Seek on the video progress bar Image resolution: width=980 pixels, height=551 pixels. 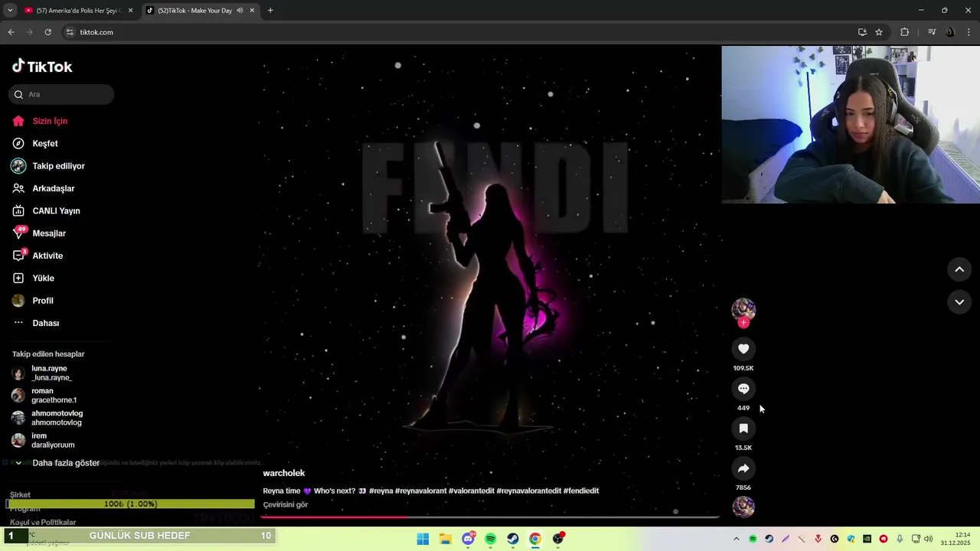coord(490,517)
